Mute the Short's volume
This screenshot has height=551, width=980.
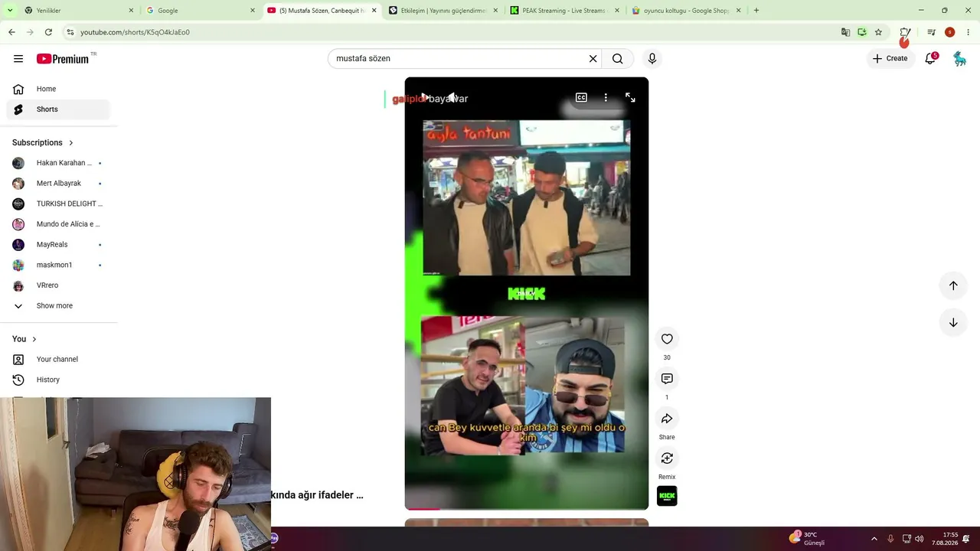[x=452, y=98]
